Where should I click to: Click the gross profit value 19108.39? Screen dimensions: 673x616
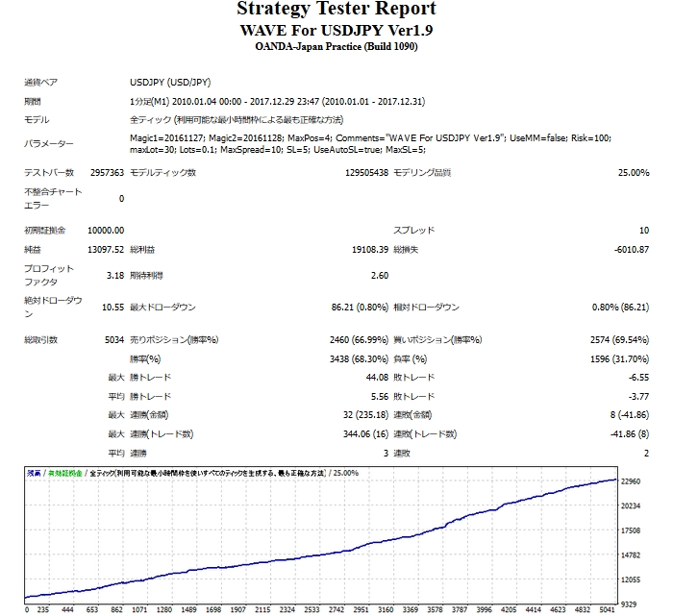click(x=364, y=250)
